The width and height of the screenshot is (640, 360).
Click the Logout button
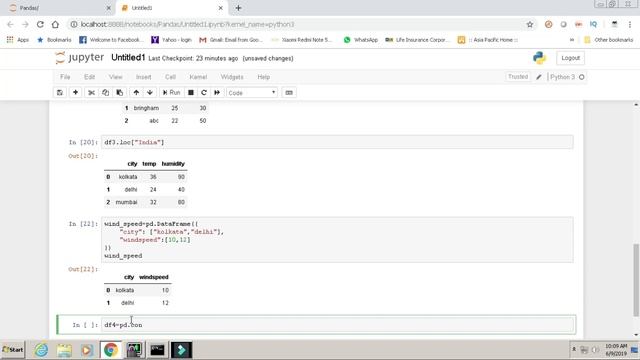pyautogui.click(x=570, y=58)
